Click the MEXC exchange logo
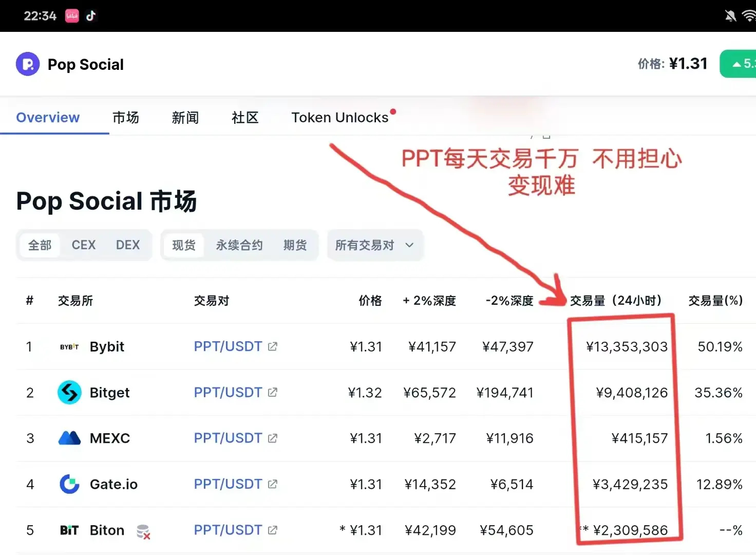This screenshot has width=756, height=555. [x=69, y=438]
